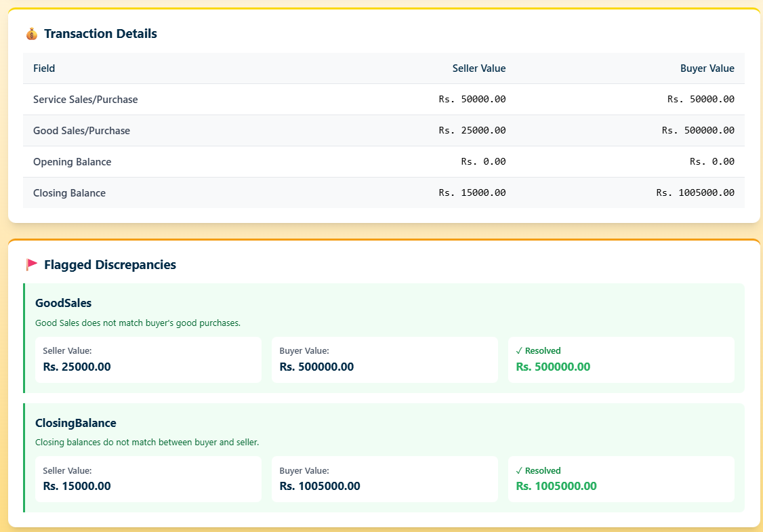
Task: Click the Buyer Value table column header
Action: pos(707,68)
